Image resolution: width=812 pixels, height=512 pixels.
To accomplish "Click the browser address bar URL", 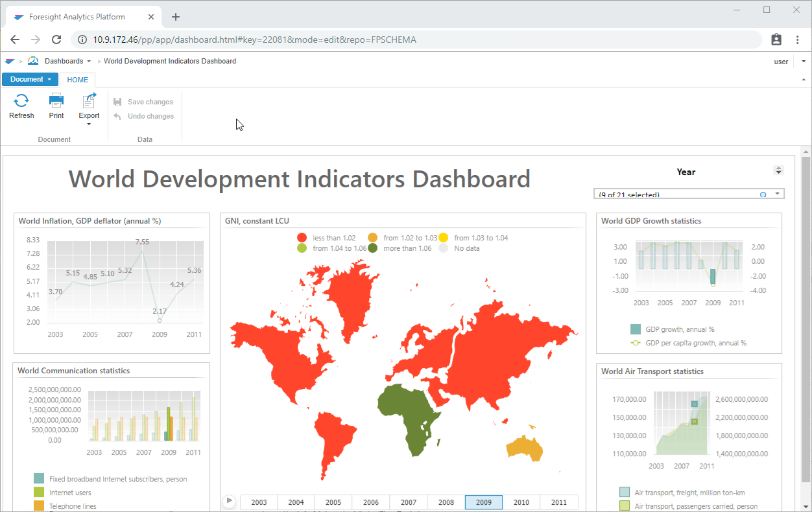I will point(254,40).
